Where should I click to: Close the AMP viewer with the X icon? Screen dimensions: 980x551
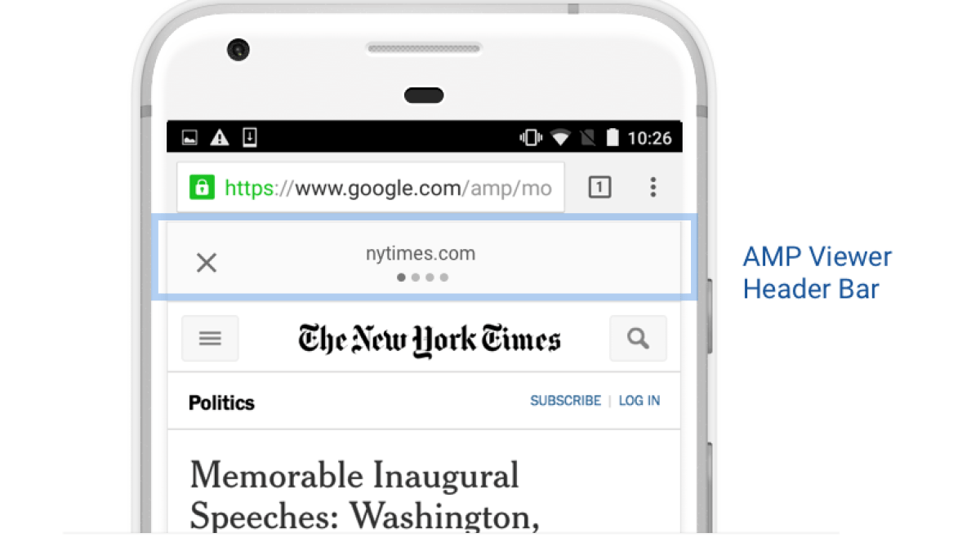(x=207, y=262)
